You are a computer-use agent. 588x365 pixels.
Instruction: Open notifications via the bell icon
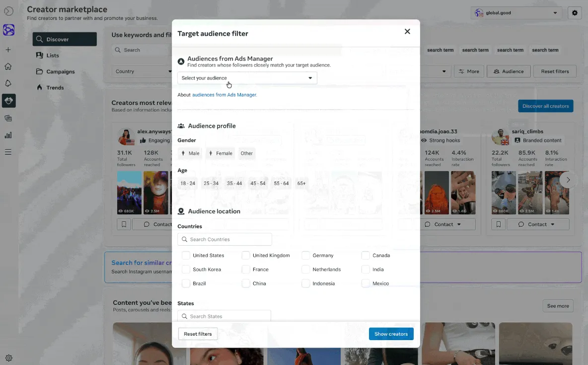coord(8,83)
